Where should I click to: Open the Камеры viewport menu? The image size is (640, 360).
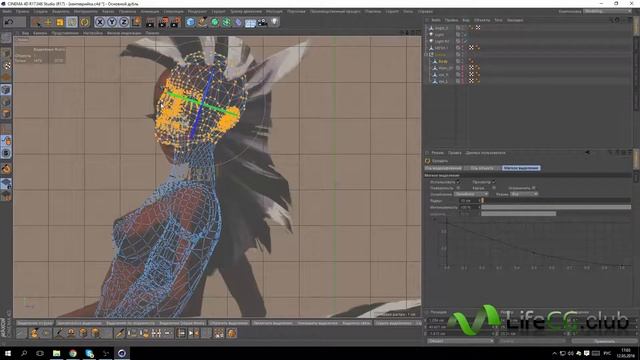tap(40, 33)
